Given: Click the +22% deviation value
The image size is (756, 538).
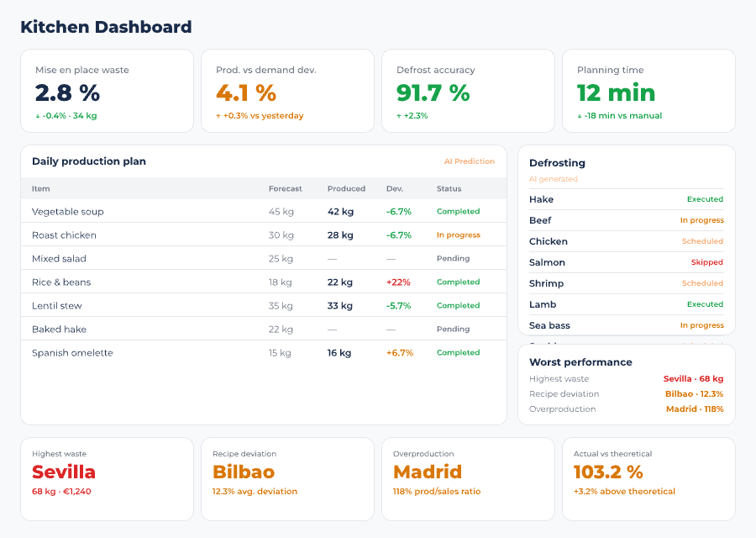Looking at the screenshot, I should coord(398,282).
